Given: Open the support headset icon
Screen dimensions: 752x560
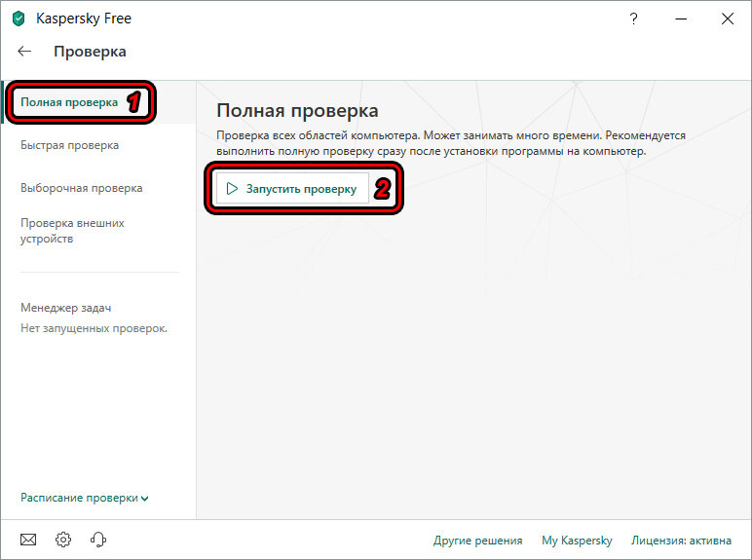Looking at the screenshot, I should click(x=98, y=540).
